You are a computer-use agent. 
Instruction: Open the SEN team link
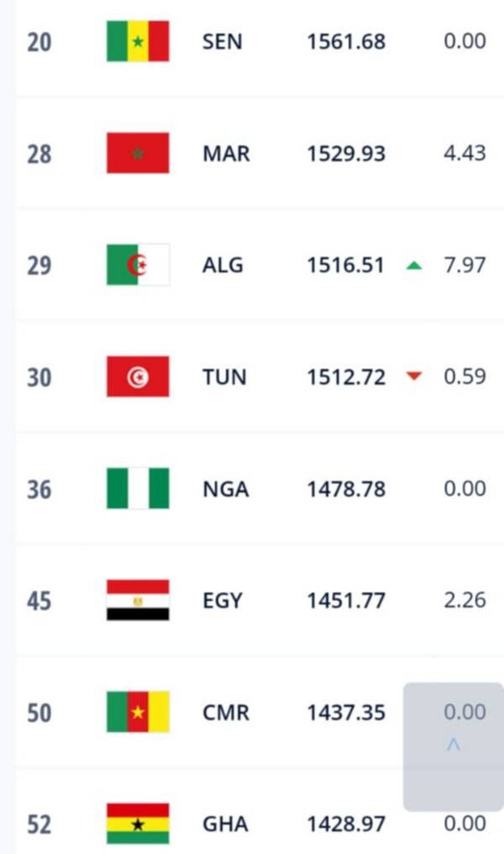[221, 41]
